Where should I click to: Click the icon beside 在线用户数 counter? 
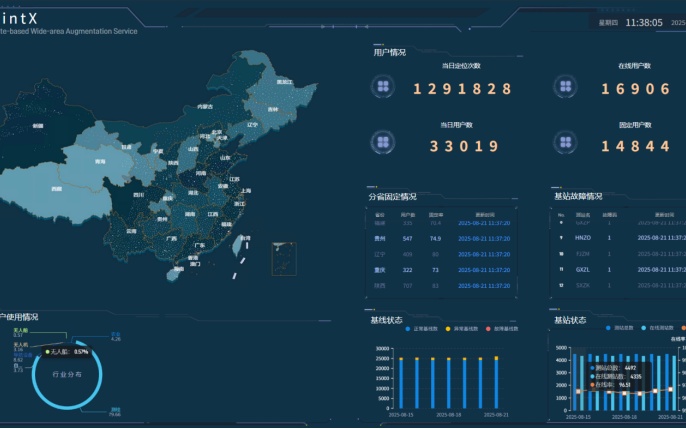[x=566, y=88]
